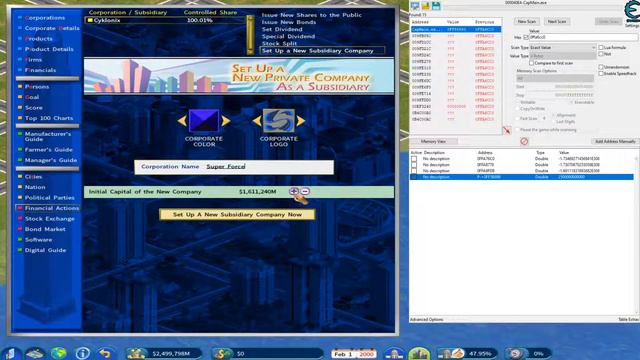Click the map view icon in the bottom bar
Screen dimensions: 640x360
pos(35,353)
